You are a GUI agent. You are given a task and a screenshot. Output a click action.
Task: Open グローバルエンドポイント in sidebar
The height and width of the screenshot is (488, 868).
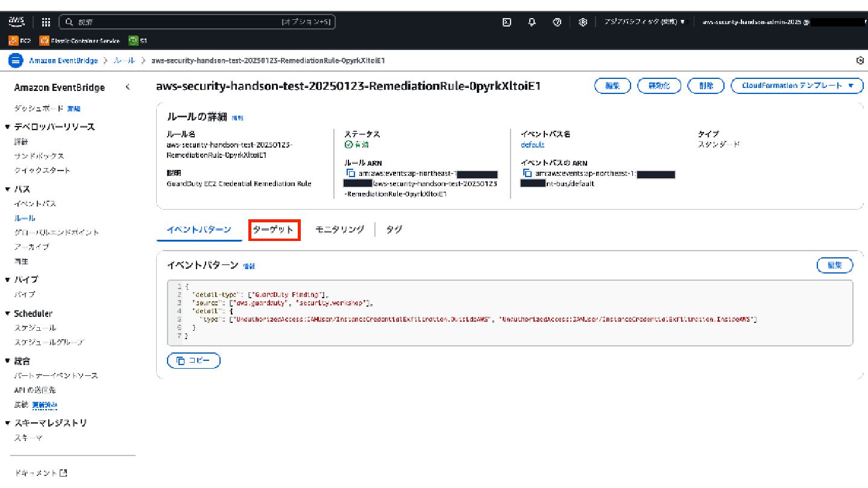[57, 233]
